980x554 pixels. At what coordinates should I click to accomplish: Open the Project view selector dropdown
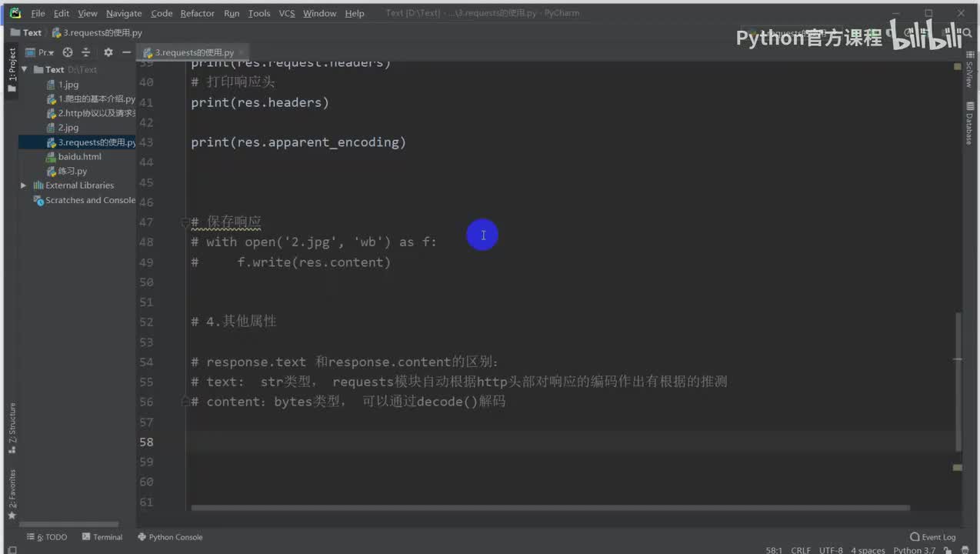(x=40, y=52)
